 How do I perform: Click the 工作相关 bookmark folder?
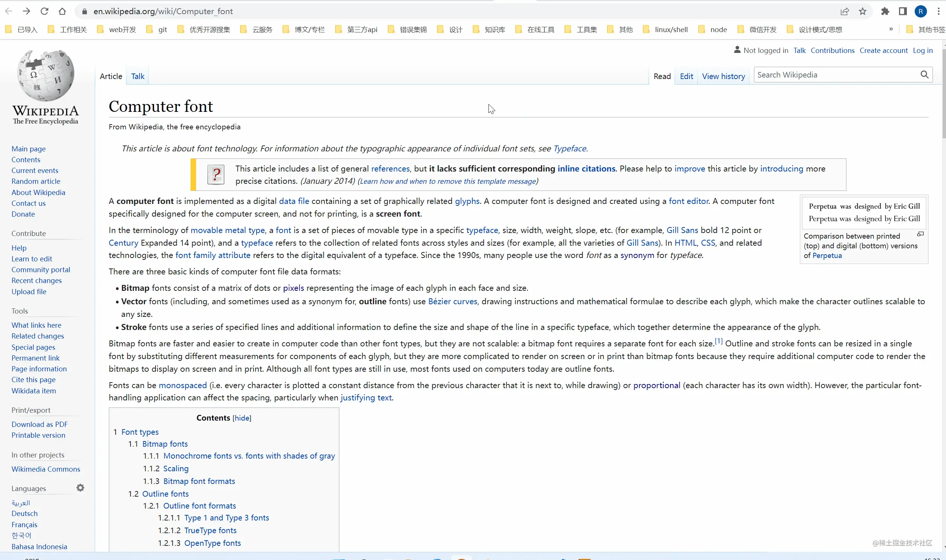67,29
